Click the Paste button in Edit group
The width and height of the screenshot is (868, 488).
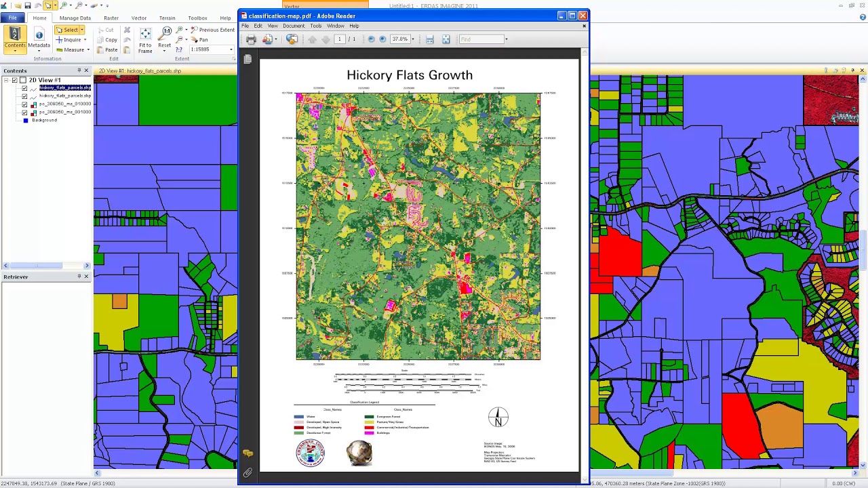[x=106, y=49]
